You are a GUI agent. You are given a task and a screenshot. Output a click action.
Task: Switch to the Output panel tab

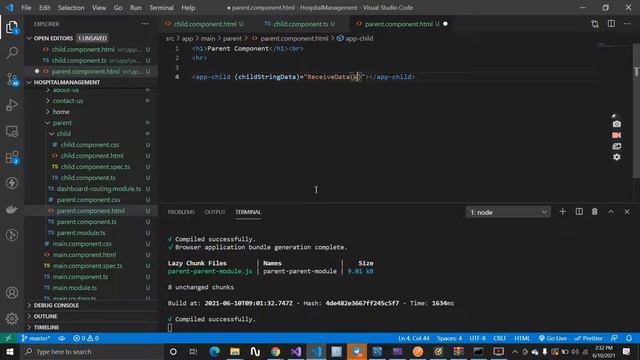click(x=215, y=212)
